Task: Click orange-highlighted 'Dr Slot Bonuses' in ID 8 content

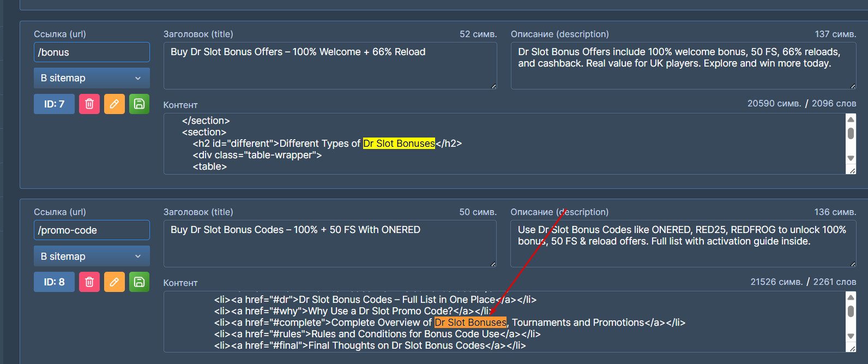Action: (x=471, y=323)
